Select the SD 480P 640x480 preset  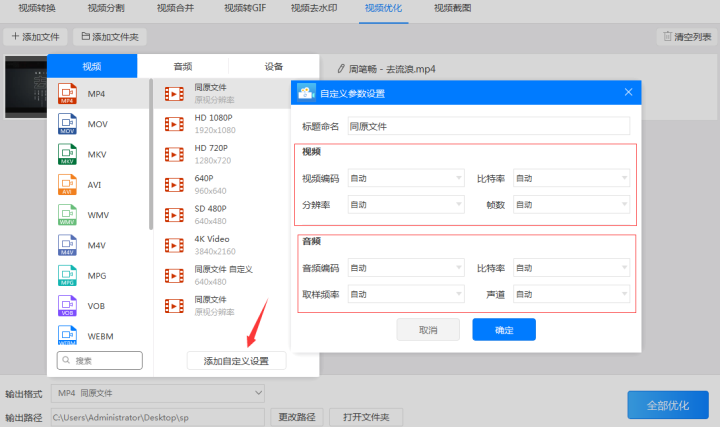pos(220,215)
